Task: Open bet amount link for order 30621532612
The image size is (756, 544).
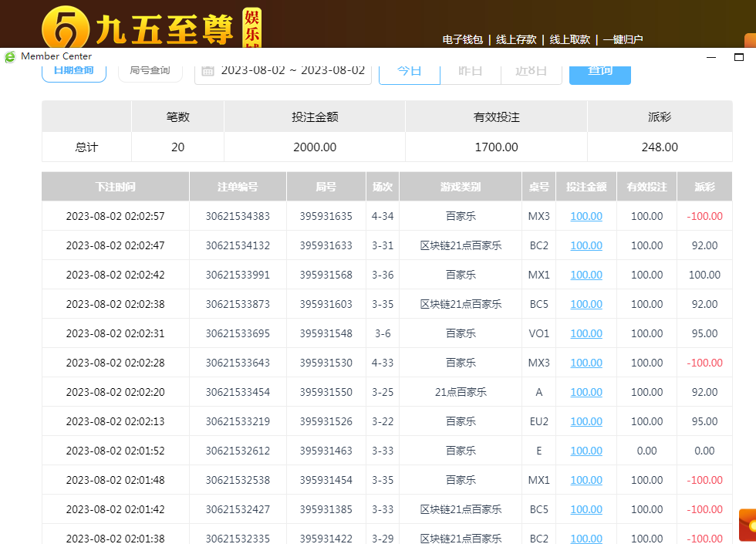Action: point(586,451)
